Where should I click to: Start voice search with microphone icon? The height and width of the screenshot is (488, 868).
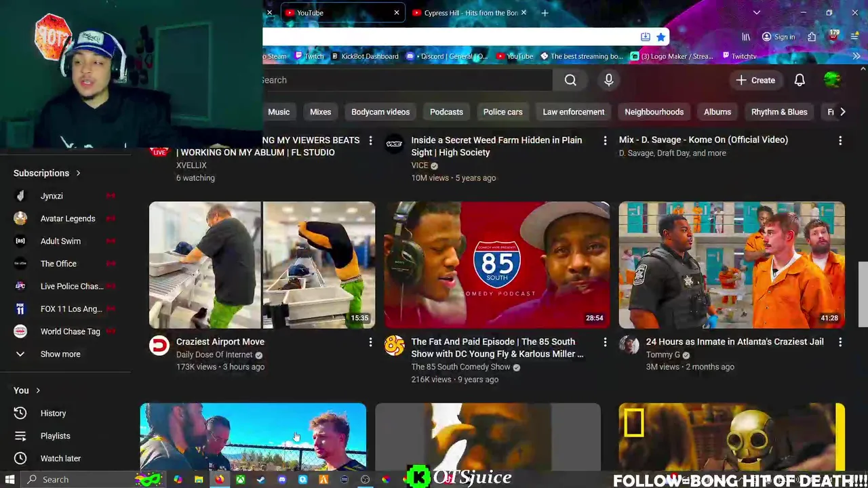[x=609, y=80]
